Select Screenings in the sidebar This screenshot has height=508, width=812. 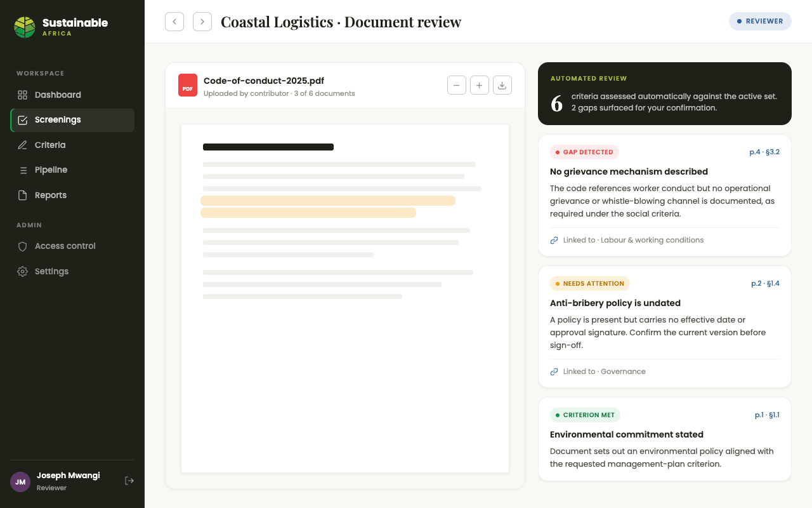tap(72, 120)
